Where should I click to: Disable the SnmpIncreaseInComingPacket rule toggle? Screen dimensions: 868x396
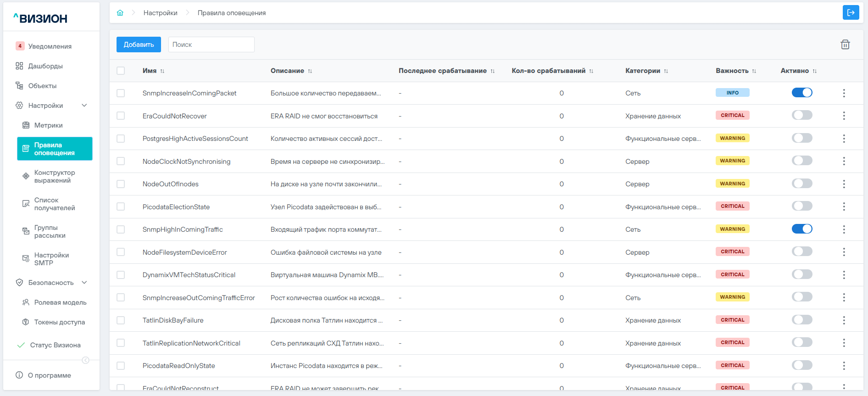[x=802, y=93]
